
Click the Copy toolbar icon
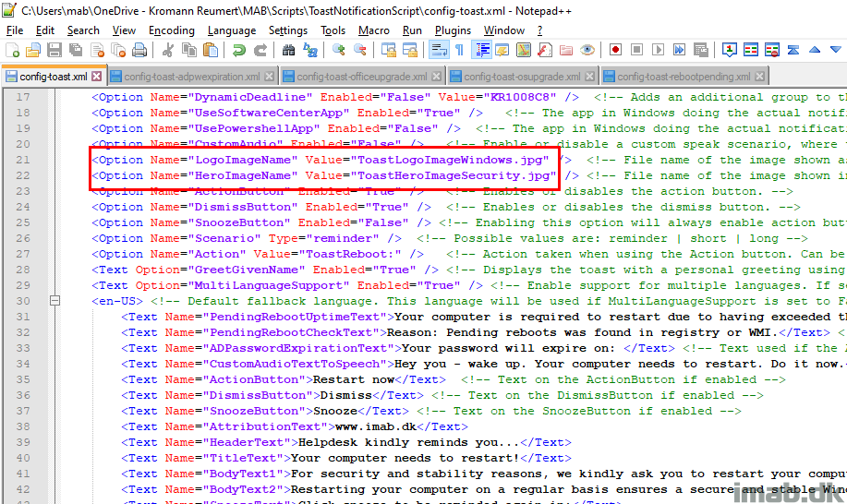click(189, 50)
